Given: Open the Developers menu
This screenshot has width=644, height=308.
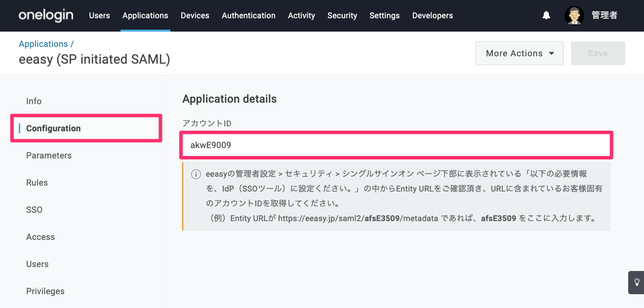Looking at the screenshot, I should [x=432, y=15].
